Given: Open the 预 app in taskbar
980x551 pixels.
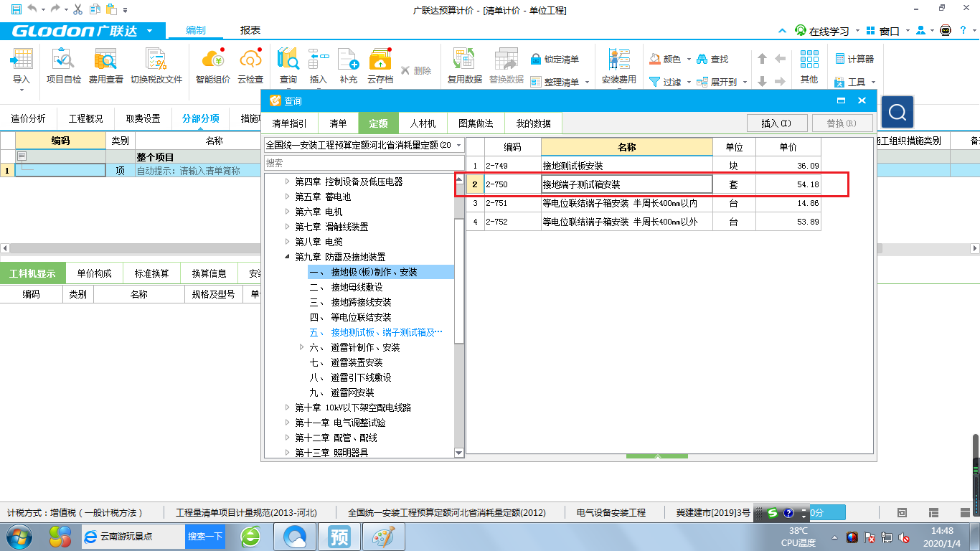Looking at the screenshot, I should coord(339,536).
